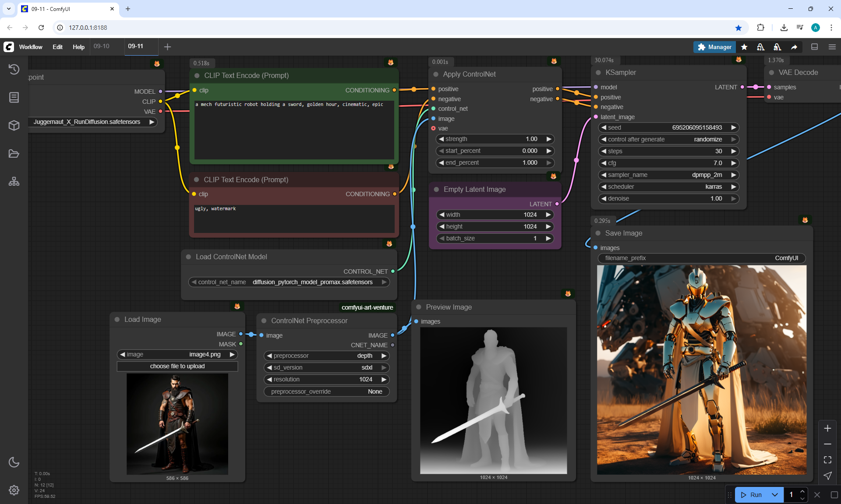
Task: Increase the strength value in Apply ControlNet
Action: pos(548,139)
